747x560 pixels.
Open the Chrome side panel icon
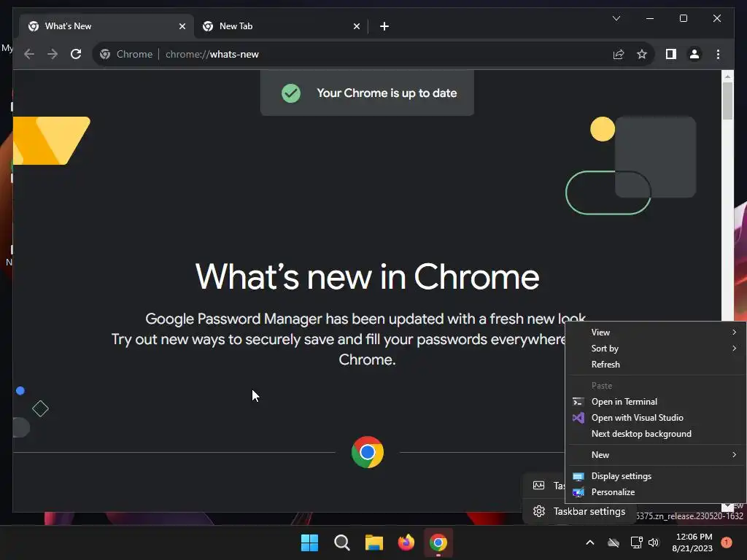671,54
